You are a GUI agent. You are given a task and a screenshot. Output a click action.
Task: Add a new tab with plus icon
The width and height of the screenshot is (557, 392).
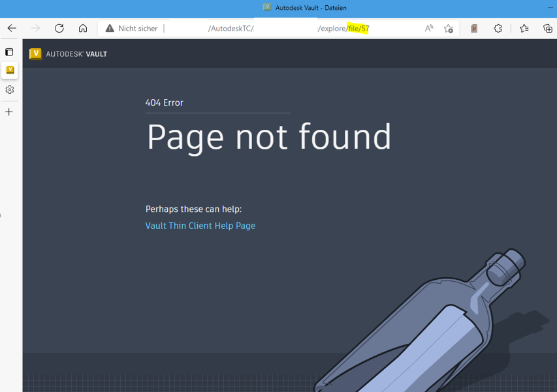click(9, 112)
